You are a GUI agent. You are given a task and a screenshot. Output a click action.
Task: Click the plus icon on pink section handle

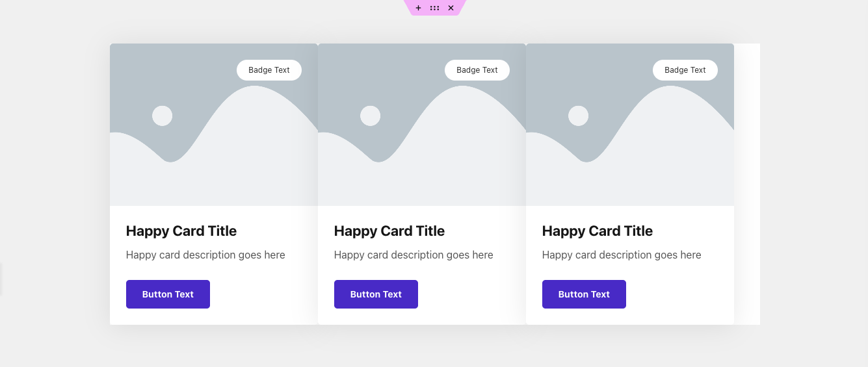coord(418,8)
